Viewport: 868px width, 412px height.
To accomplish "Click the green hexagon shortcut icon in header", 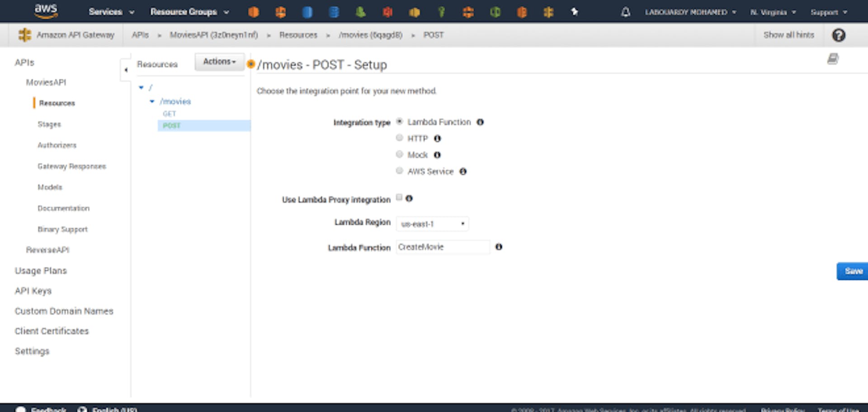I will pyautogui.click(x=495, y=12).
